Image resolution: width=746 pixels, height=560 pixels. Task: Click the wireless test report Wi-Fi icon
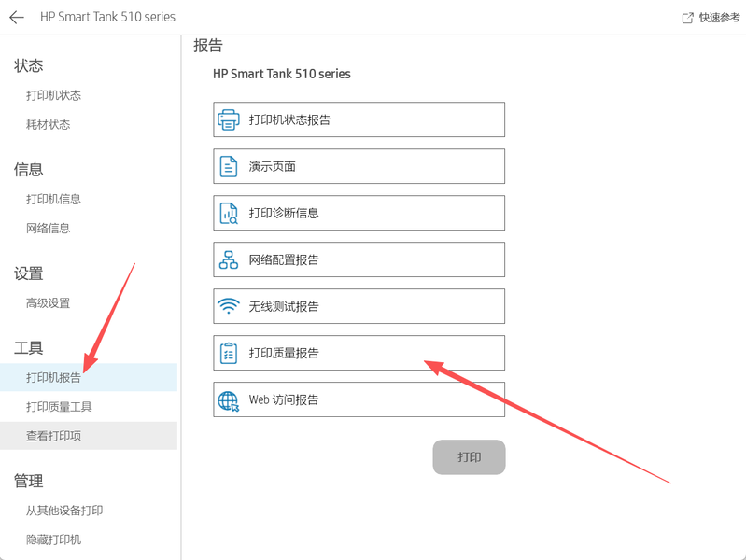tap(229, 307)
